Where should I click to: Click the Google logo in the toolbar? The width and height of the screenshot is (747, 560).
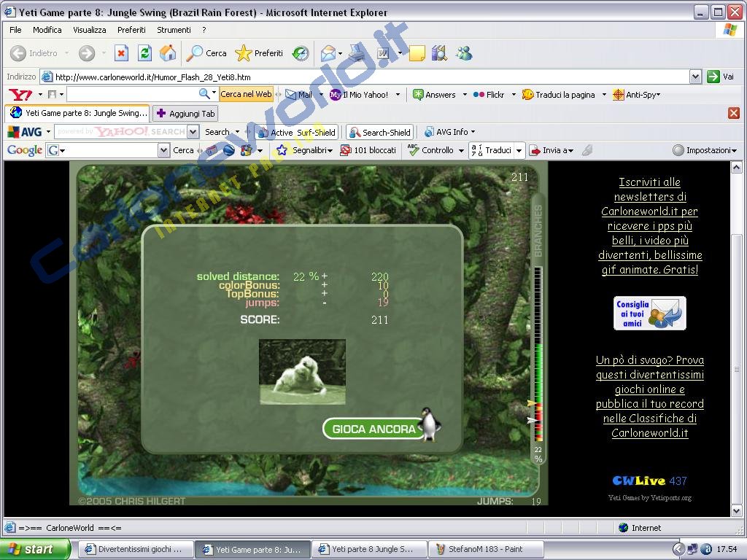25,150
